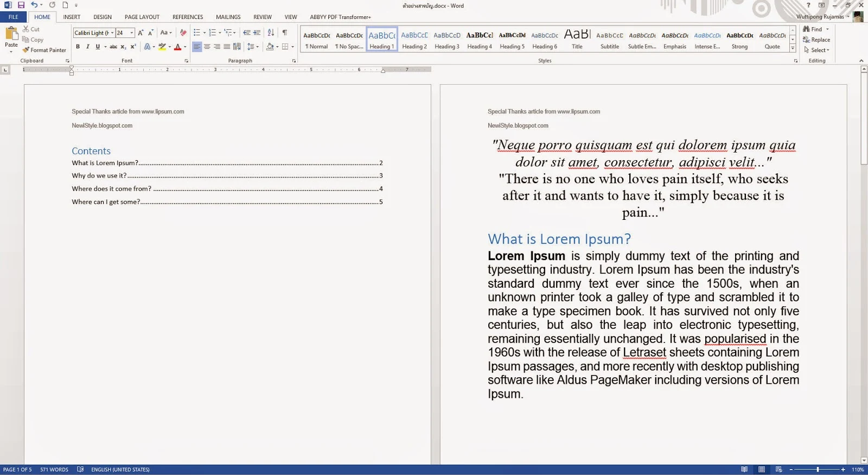Sort the selected paragraphs A to Z
868x475 pixels.
271,33
